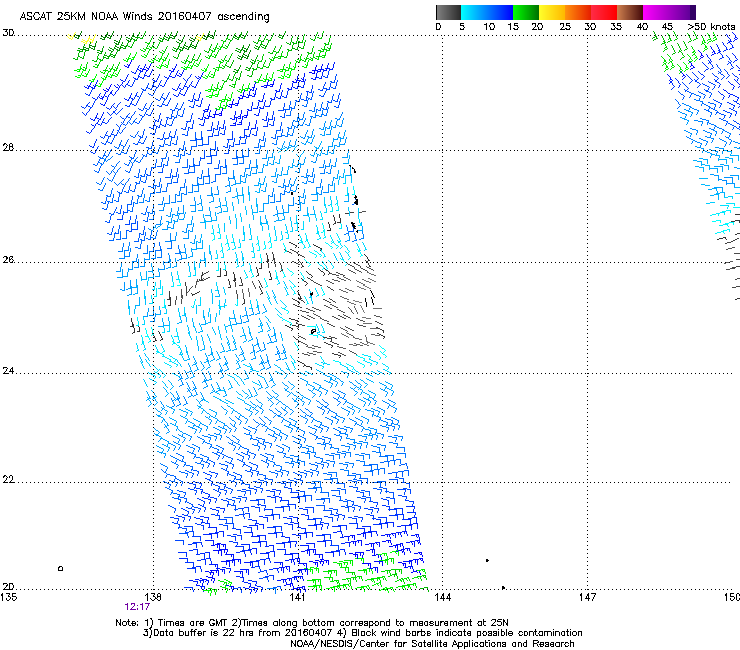
Task: Click the orange 25-30 knots legend color
Action: (x=578, y=12)
